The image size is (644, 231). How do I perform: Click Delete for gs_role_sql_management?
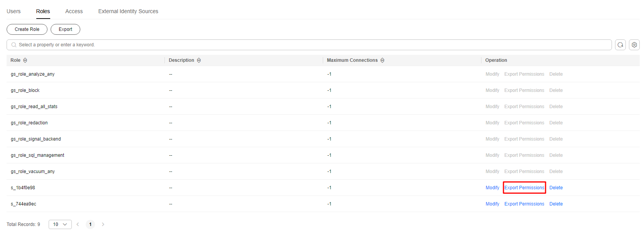[x=556, y=155]
